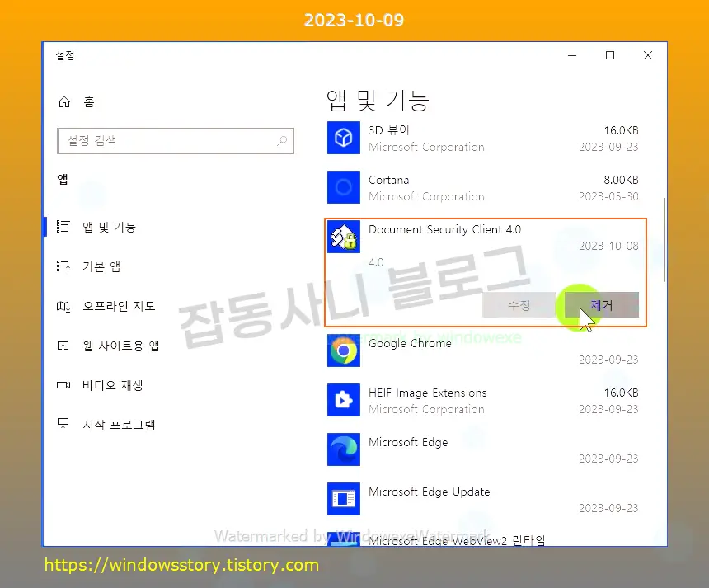This screenshot has height=588, width=709.
Task: Select 시작 프로그램 in sidebar
Action: pos(119,425)
